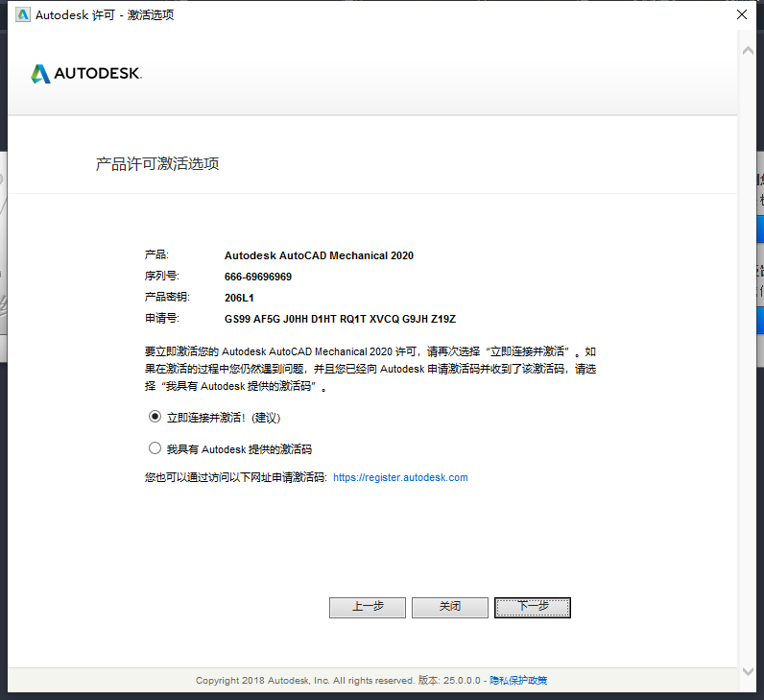The image size is (764, 700).
Task: Click the Autodesk title bar app icon
Action: pos(22,15)
